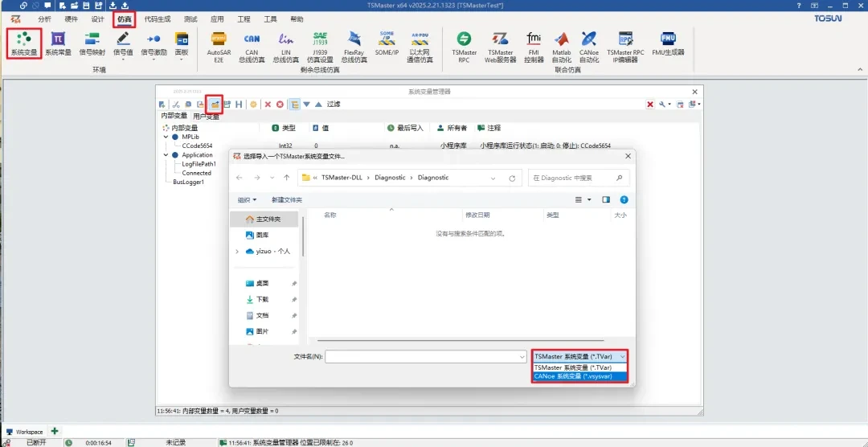Click the Matlab 自动化 icon
The height and width of the screenshot is (447, 868).
point(561,43)
